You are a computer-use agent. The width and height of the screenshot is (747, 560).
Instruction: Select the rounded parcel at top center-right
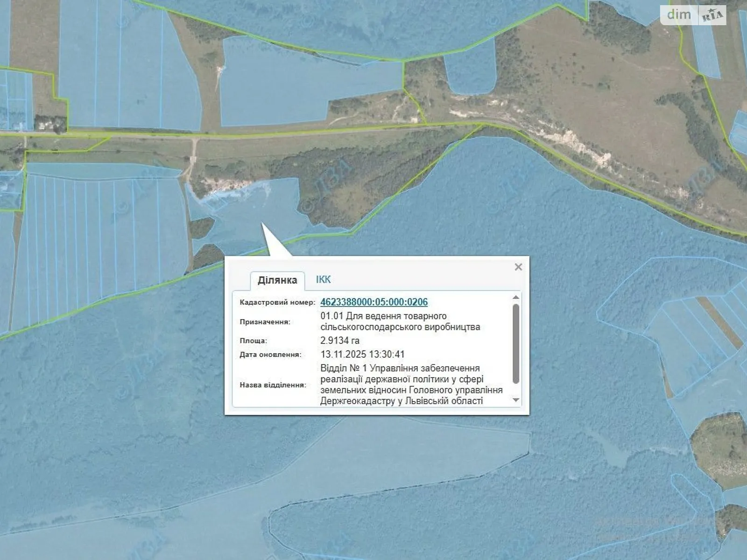(469, 70)
